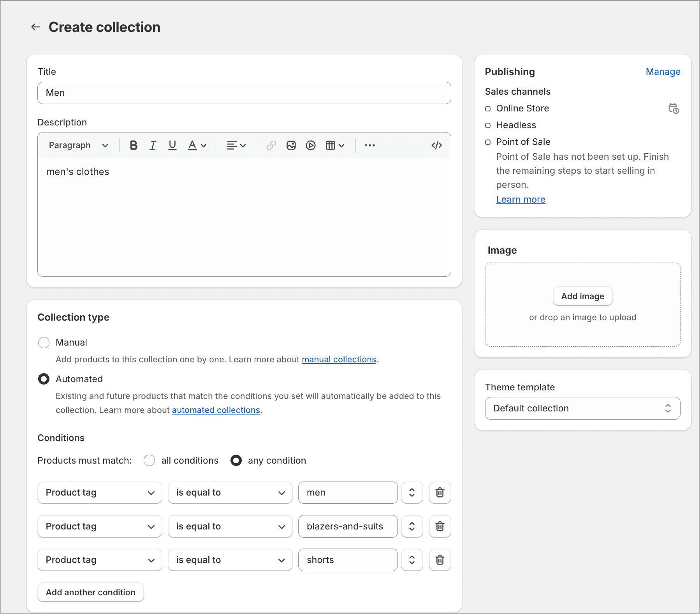The image size is (700, 614).
Task: Click the Add image button
Action: point(582,296)
